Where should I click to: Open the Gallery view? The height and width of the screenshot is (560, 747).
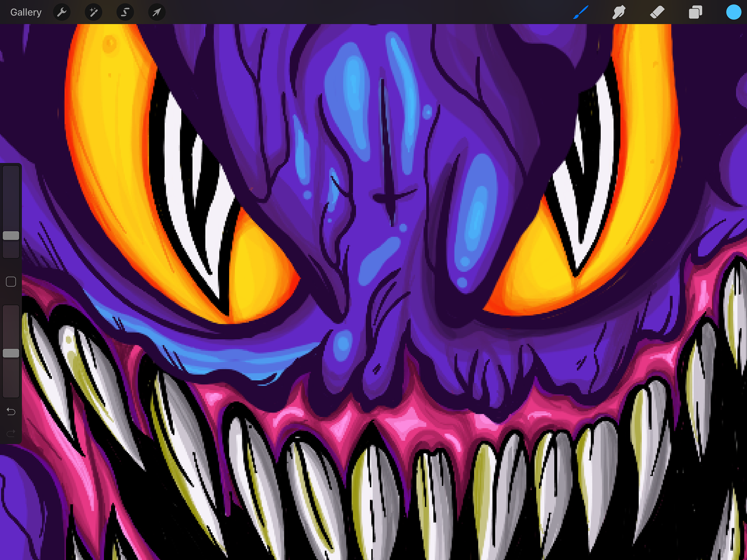pyautogui.click(x=26, y=12)
